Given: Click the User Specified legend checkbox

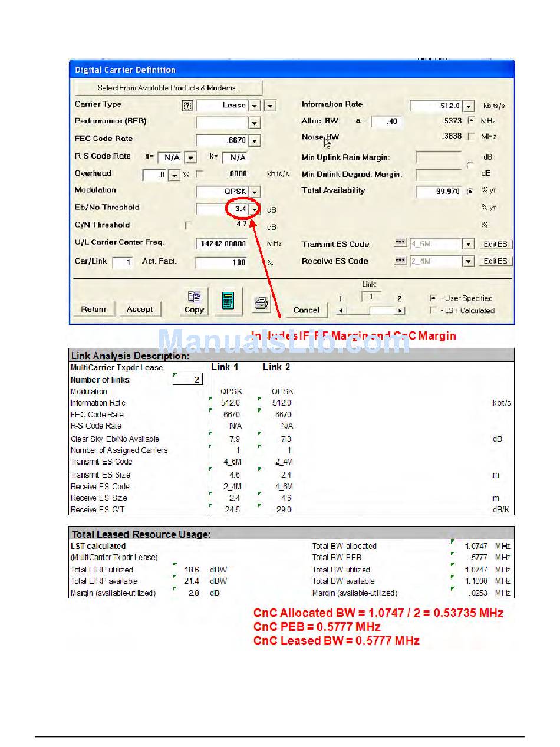Looking at the screenshot, I should coord(434,298).
